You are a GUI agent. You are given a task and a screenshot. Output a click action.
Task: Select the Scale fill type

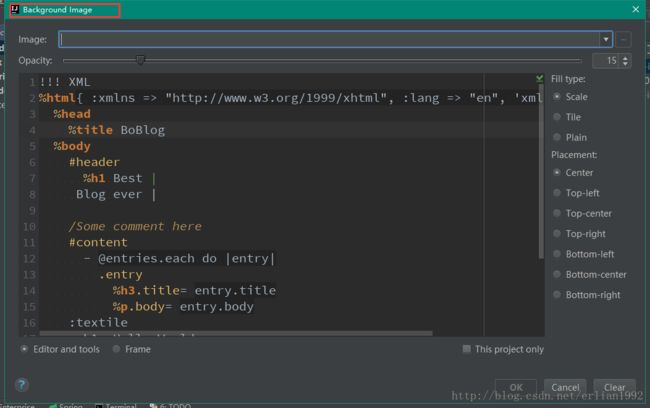point(571,97)
